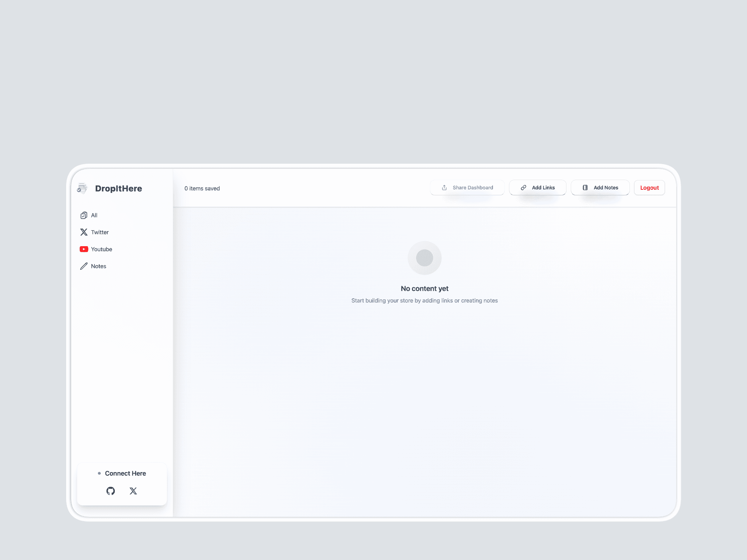This screenshot has width=747, height=560.
Task: Click the notebook icon in Add Notes
Action: pos(585,188)
